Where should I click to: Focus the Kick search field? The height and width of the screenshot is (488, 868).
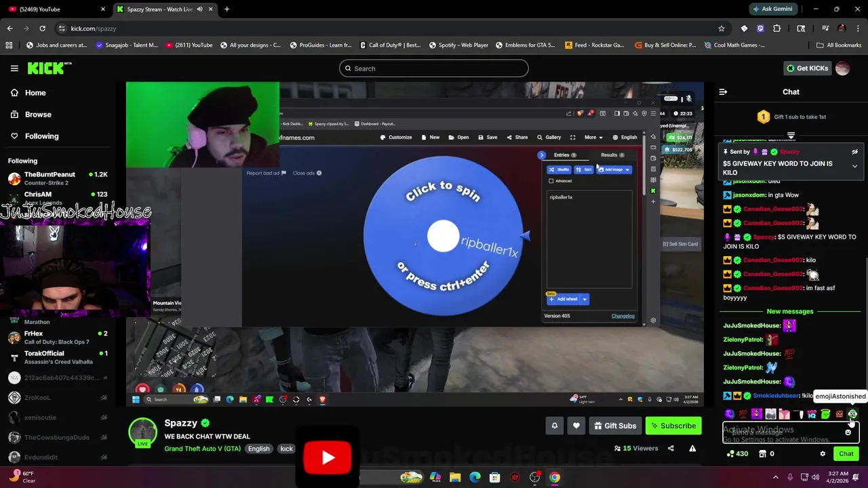point(433,68)
